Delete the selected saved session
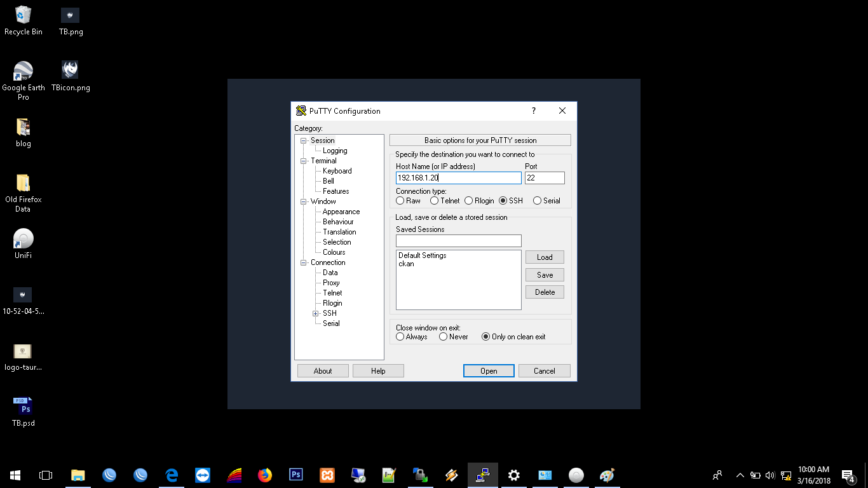The height and width of the screenshot is (488, 868). click(545, 292)
